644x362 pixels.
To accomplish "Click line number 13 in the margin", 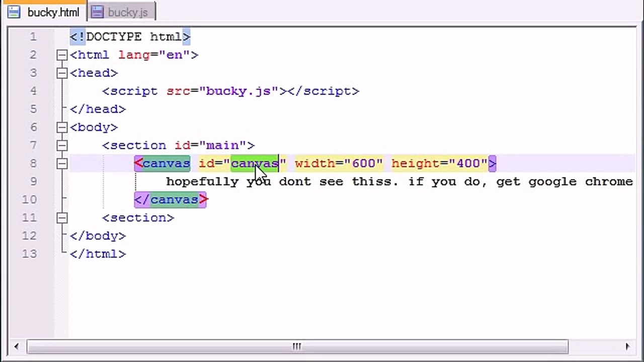I will 29,254.
